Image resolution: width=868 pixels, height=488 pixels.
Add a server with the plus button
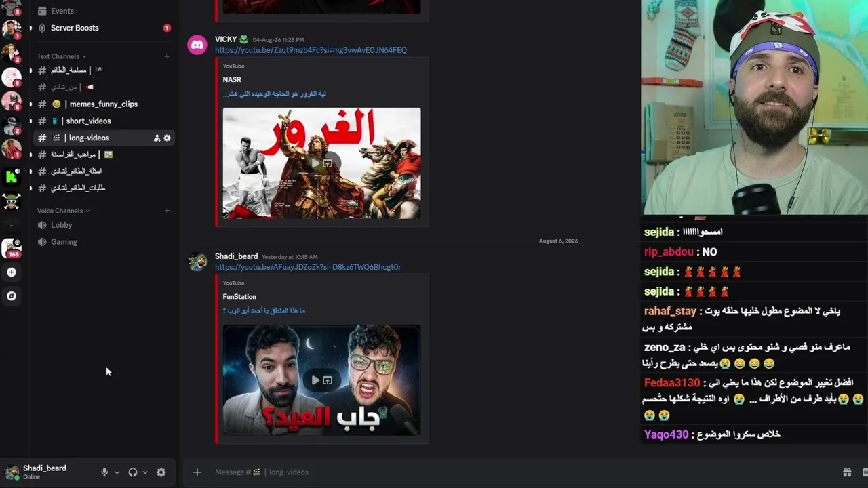click(11, 272)
